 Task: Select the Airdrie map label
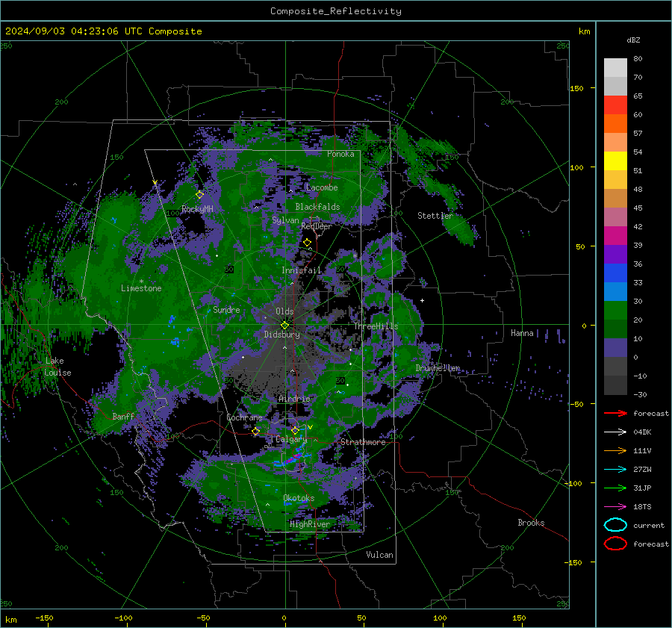(294, 399)
